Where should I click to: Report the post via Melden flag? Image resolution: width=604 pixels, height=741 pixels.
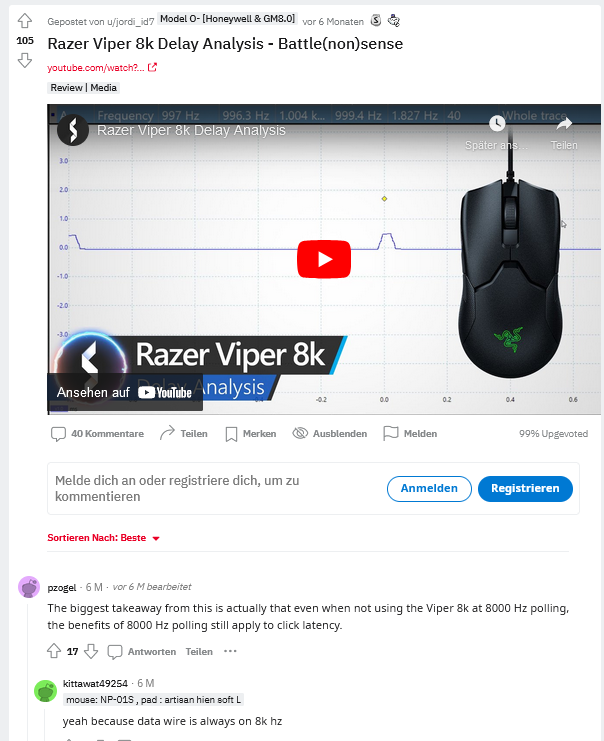pyautogui.click(x=410, y=433)
